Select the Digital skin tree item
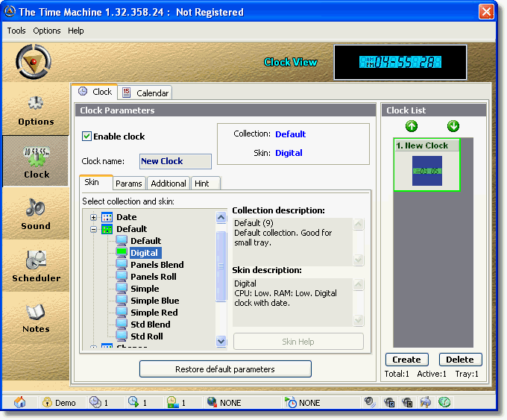The height and width of the screenshot is (420, 507). [144, 253]
